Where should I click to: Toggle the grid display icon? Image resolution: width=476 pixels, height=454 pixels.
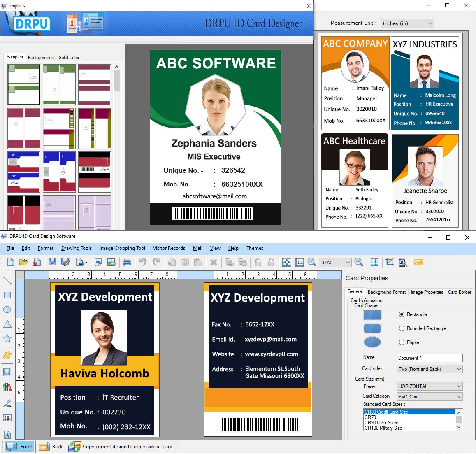(374, 262)
